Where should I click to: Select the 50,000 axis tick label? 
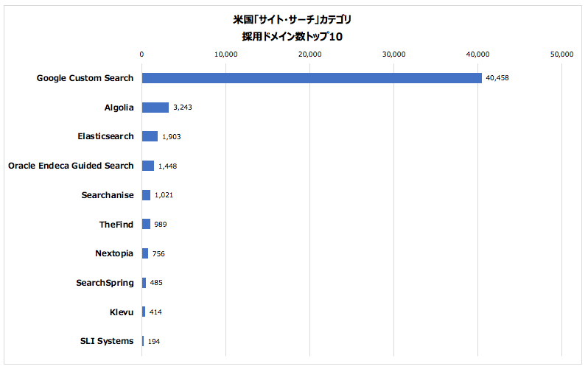point(561,55)
